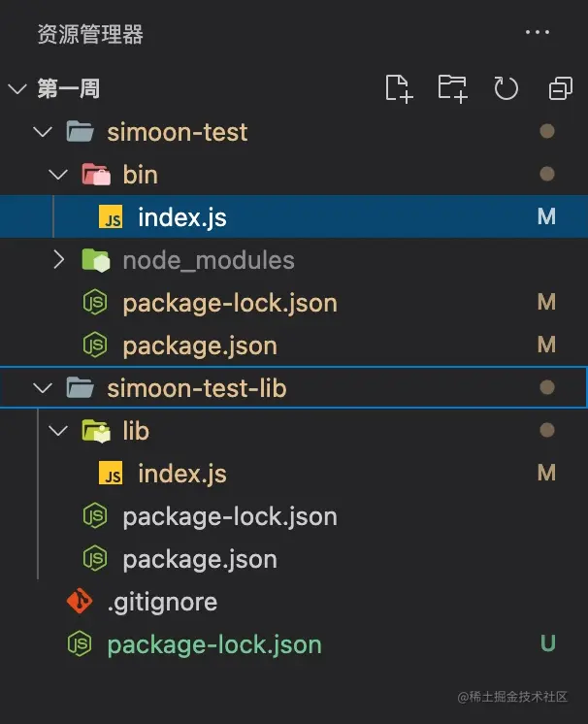Image resolution: width=588 pixels, height=724 pixels.
Task: Open package-lock.json under simoon-test-lib
Action: [229, 516]
